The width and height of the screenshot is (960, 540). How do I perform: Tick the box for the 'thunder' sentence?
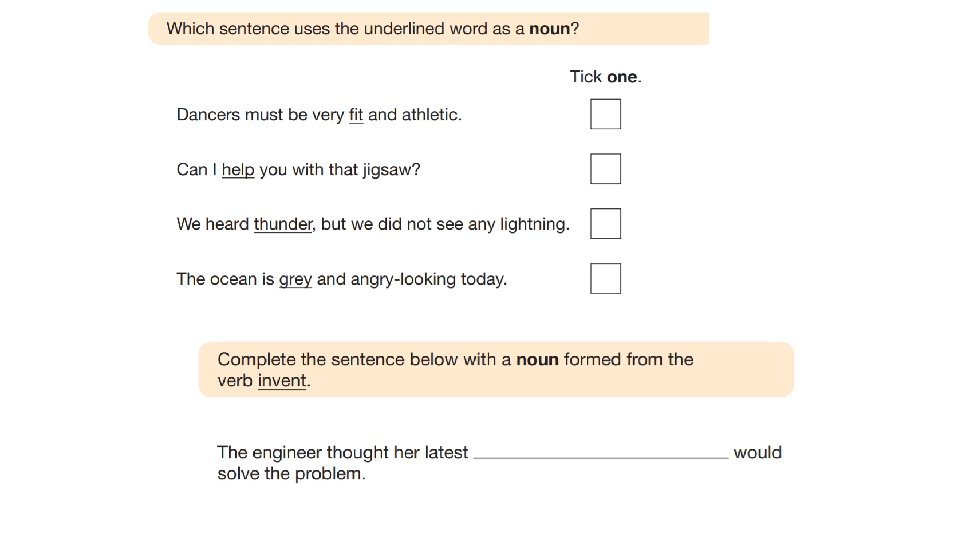[605, 224]
